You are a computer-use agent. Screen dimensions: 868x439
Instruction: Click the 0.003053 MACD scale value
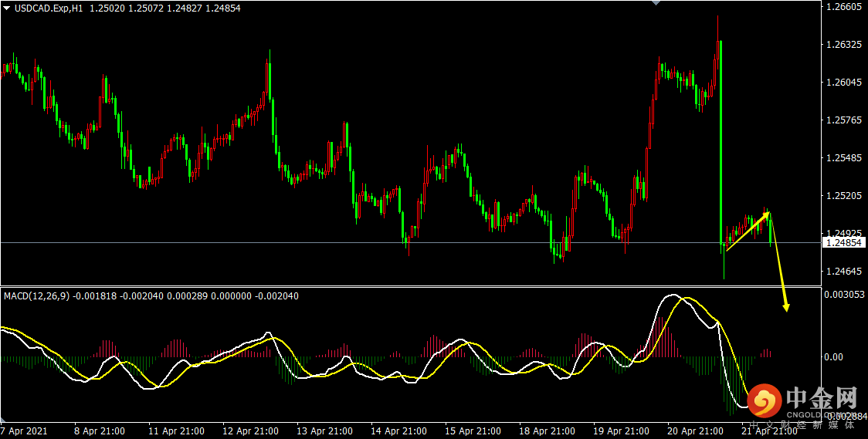[846, 294]
